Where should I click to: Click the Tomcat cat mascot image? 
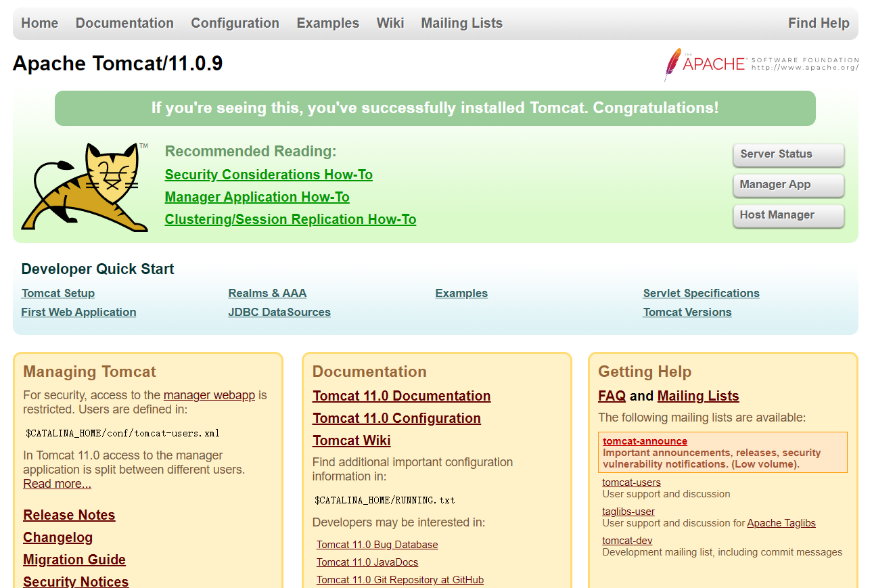pyautogui.click(x=85, y=187)
